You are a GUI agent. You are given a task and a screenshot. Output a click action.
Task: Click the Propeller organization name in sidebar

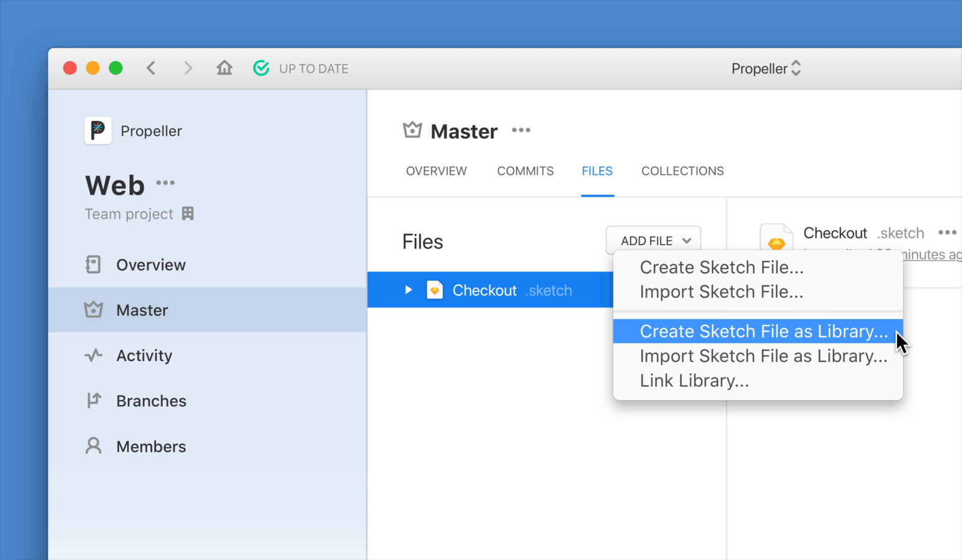pos(151,131)
